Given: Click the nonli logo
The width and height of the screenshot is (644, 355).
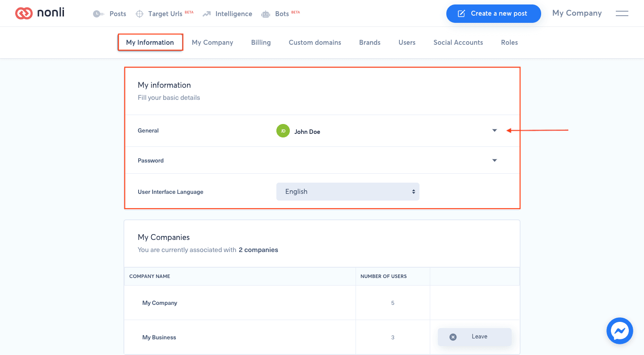Looking at the screenshot, I should (x=40, y=13).
